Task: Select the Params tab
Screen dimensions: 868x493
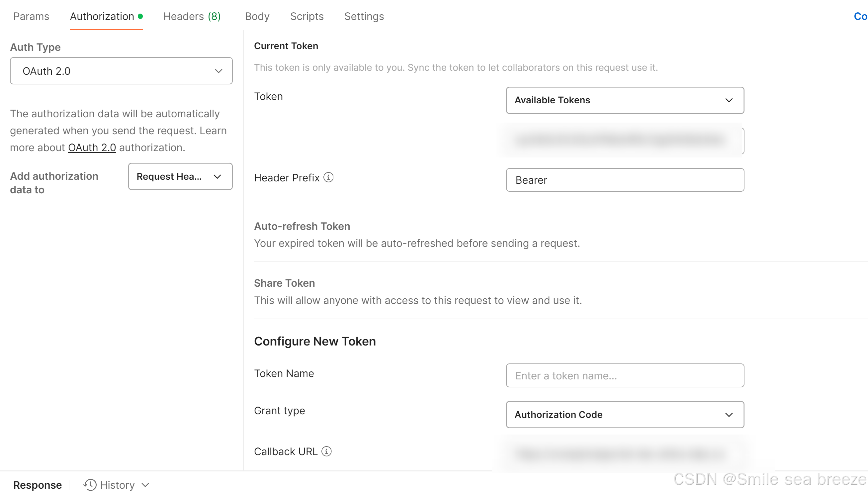Action: [31, 16]
